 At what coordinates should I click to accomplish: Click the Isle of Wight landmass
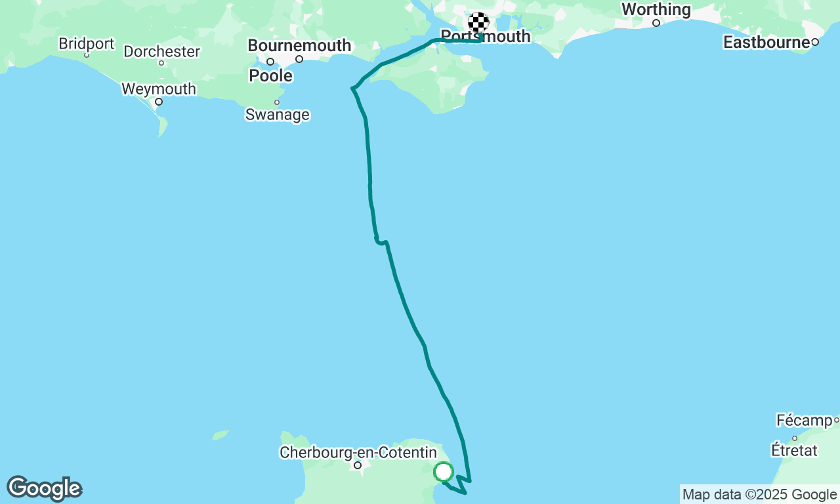click(436, 82)
